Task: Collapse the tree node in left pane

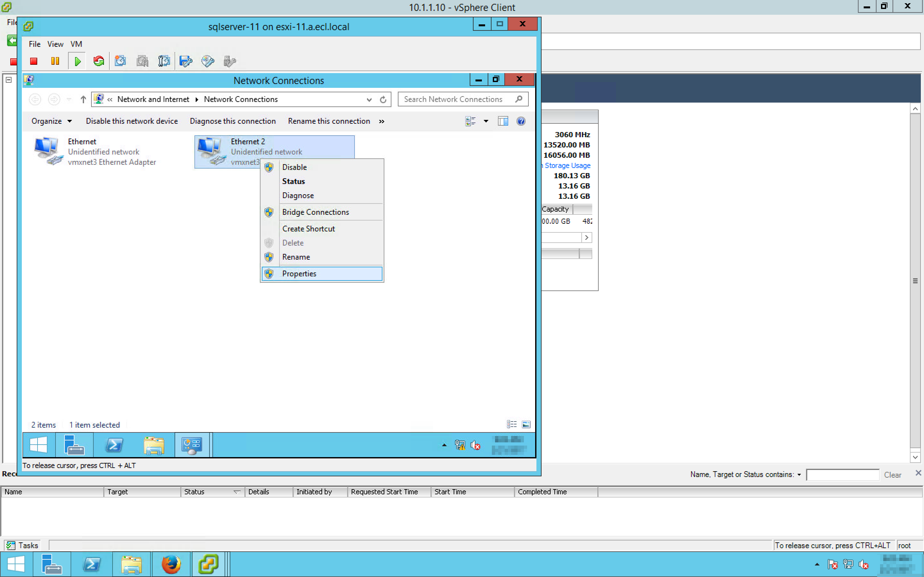Action: coord(9,80)
